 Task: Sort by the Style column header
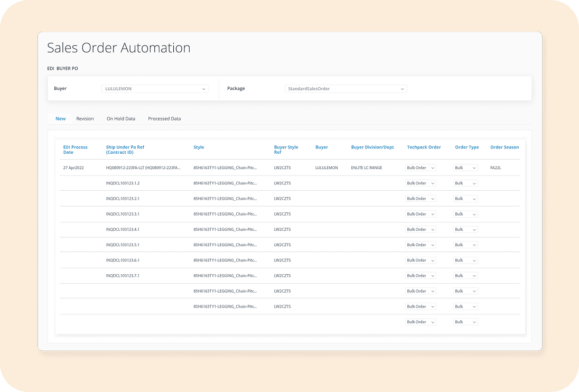tap(199, 147)
